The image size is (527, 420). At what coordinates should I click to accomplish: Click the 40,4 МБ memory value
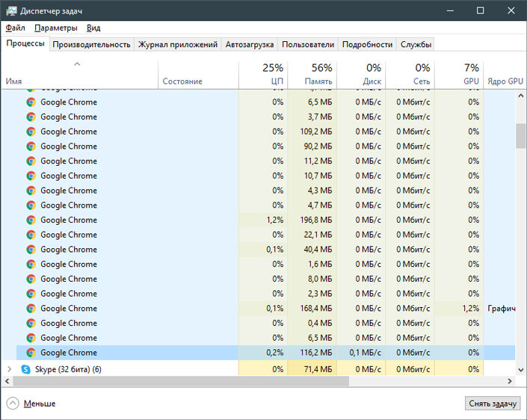(318, 250)
